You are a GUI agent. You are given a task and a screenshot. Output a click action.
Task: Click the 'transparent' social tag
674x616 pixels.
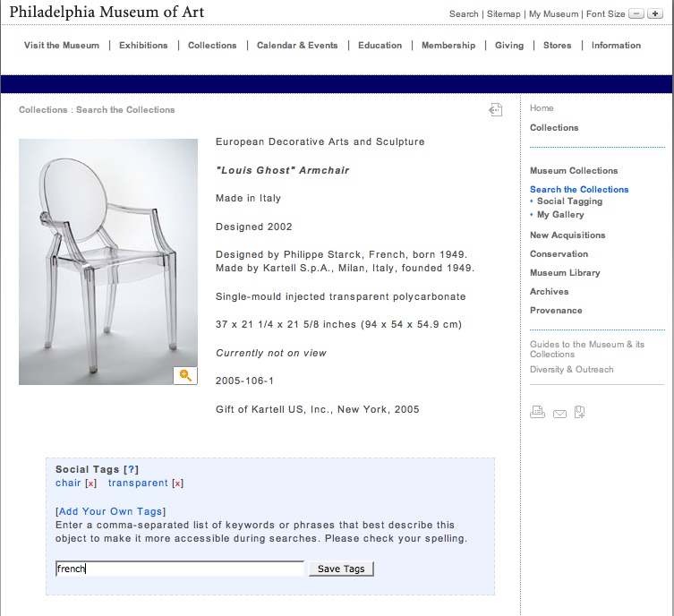[x=138, y=483]
